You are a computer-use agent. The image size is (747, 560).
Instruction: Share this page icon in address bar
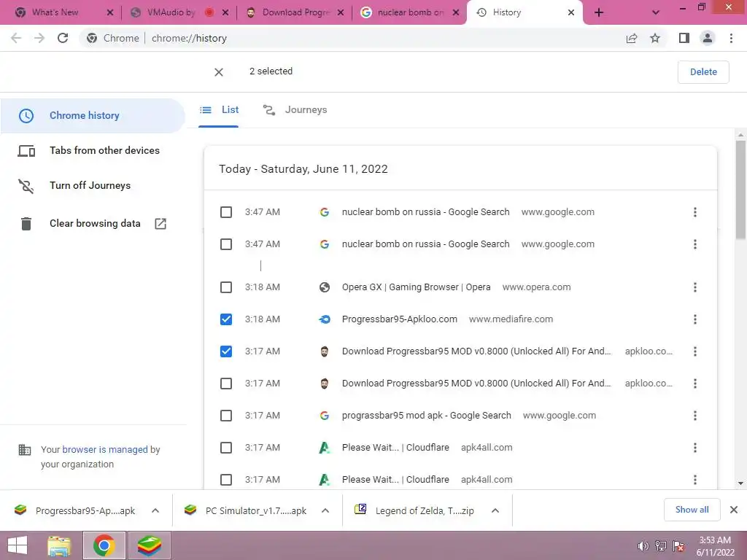coord(632,38)
